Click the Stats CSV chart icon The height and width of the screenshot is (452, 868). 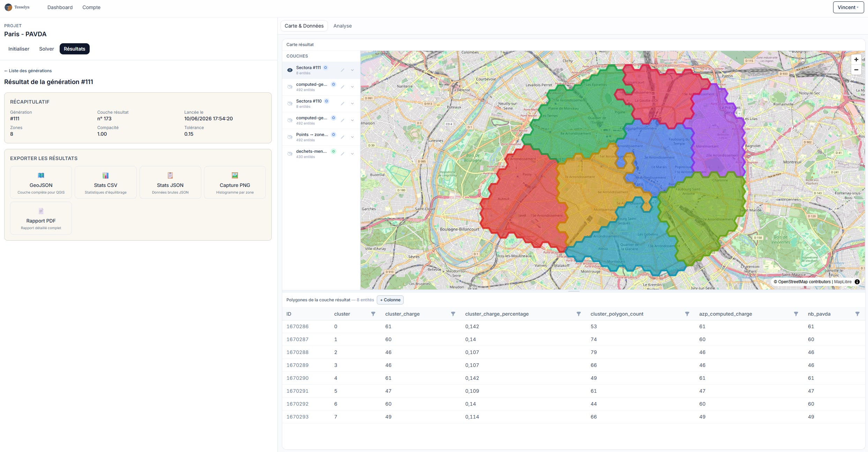click(x=105, y=175)
